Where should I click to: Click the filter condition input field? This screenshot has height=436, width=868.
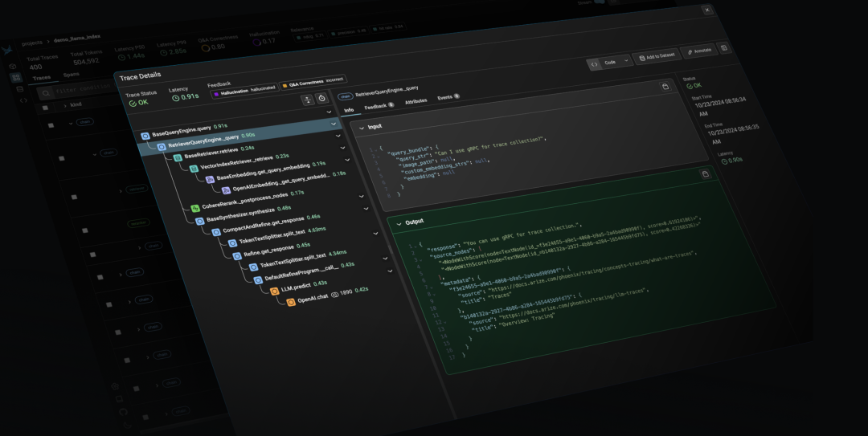tap(83, 88)
